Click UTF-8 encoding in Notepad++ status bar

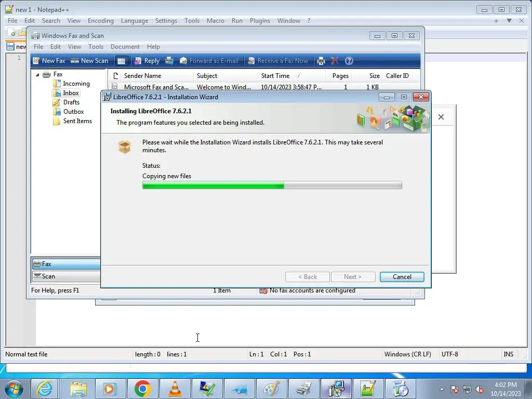pyautogui.click(x=449, y=354)
